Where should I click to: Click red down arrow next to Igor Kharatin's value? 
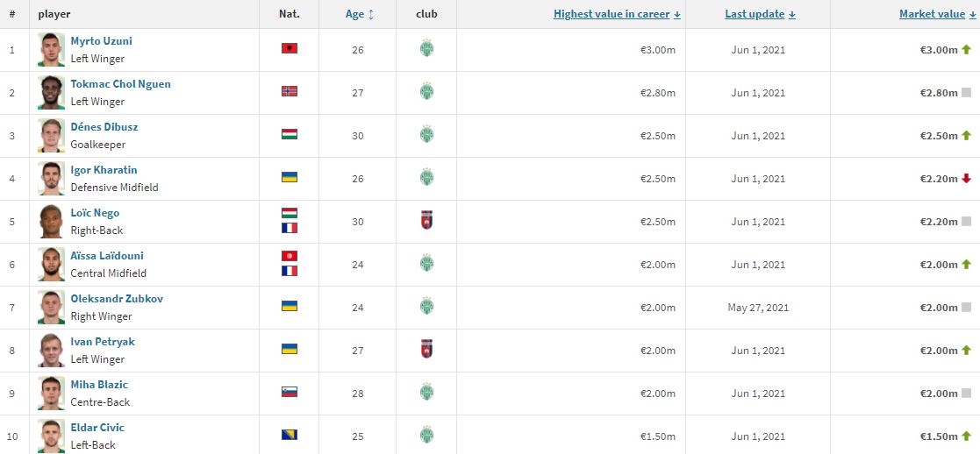(x=966, y=179)
